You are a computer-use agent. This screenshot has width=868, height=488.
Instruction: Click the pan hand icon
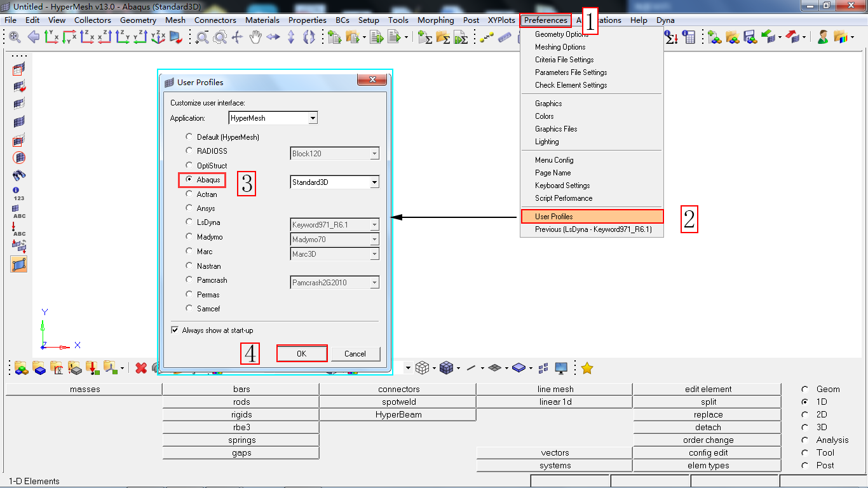[255, 37]
